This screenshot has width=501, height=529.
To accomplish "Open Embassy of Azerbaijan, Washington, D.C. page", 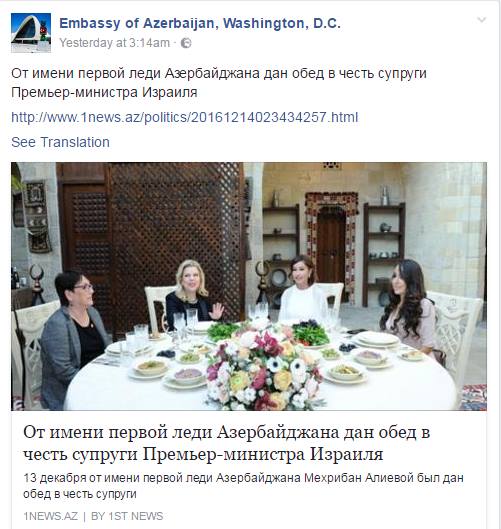I will pyautogui.click(x=200, y=23).
